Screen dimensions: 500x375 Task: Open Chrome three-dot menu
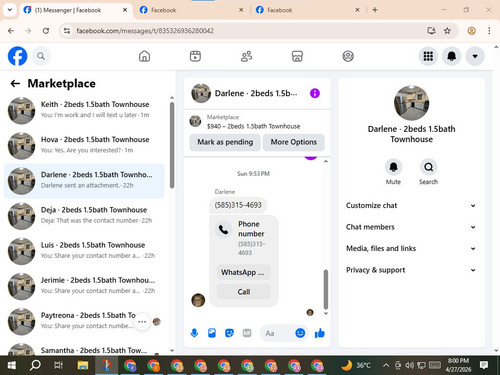point(489,31)
